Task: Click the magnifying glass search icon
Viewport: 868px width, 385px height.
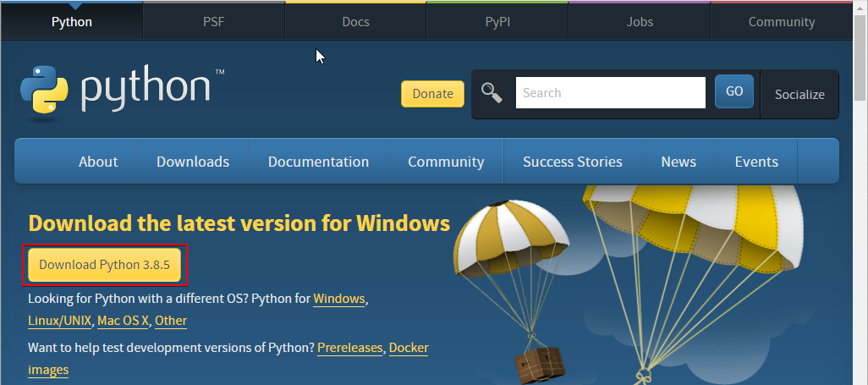Action: coord(492,92)
